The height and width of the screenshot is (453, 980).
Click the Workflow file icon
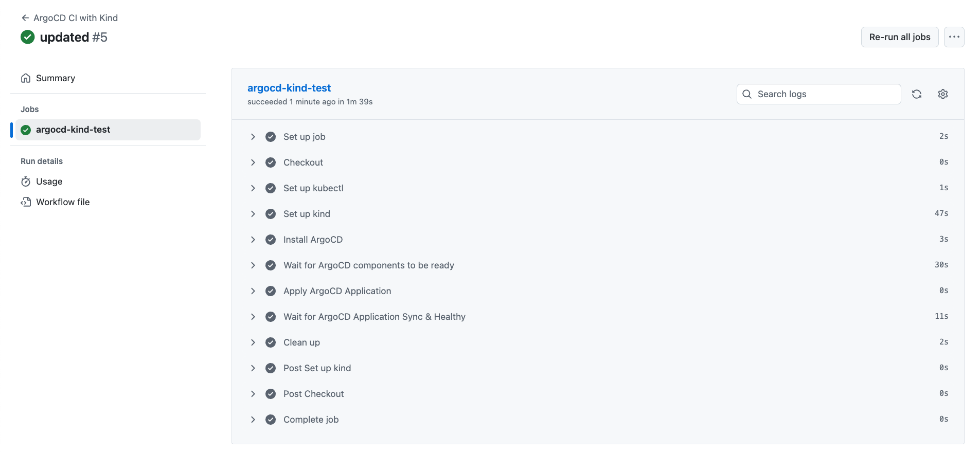26,202
